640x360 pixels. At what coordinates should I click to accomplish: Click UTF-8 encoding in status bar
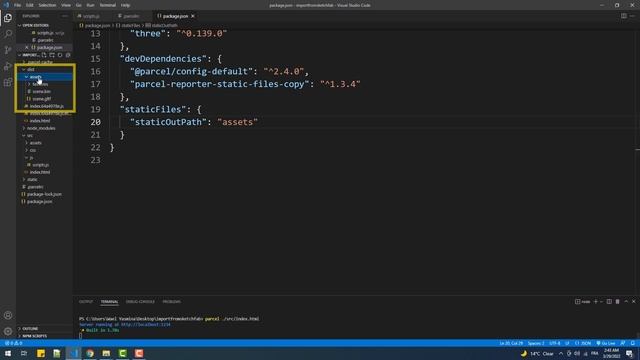point(554,343)
